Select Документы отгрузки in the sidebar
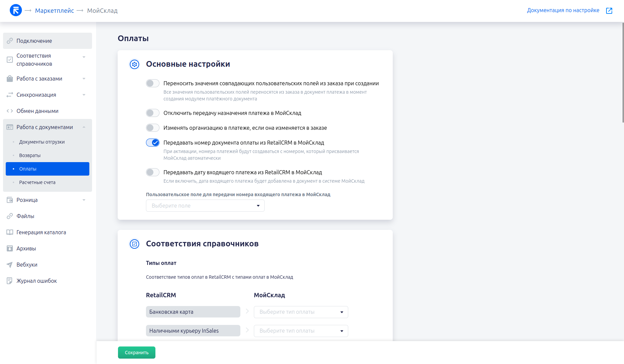624x364 pixels. pyautogui.click(x=42, y=142)
